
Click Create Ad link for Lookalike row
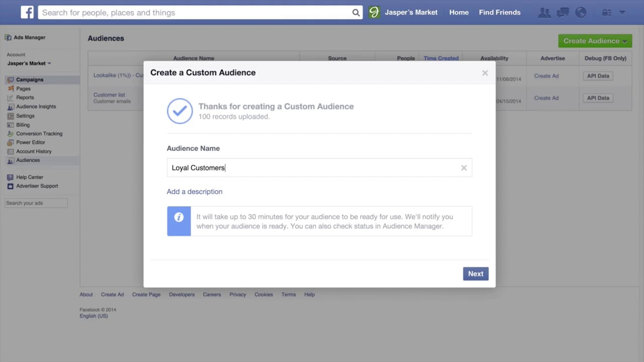[x=546, y=76]
